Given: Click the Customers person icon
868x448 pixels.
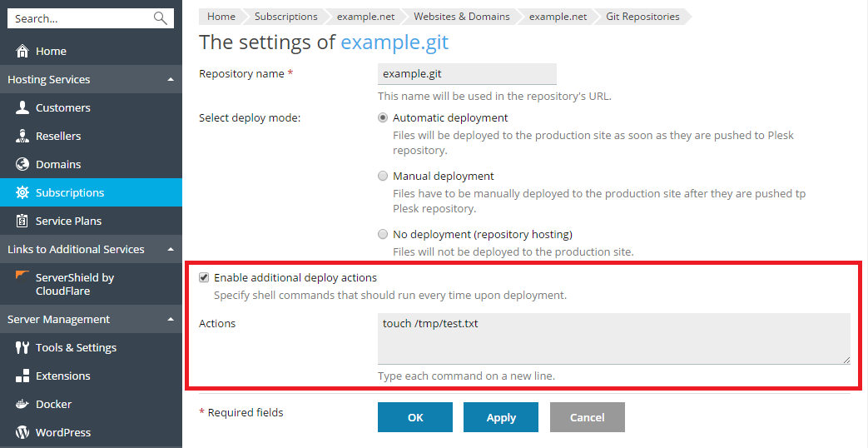Looking at the screenshot, I should (22, 108).
